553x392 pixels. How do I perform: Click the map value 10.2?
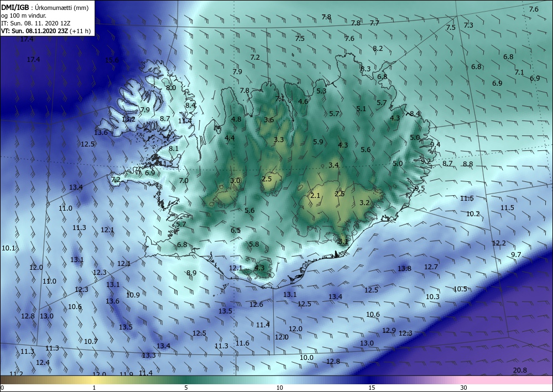[473, 213]
